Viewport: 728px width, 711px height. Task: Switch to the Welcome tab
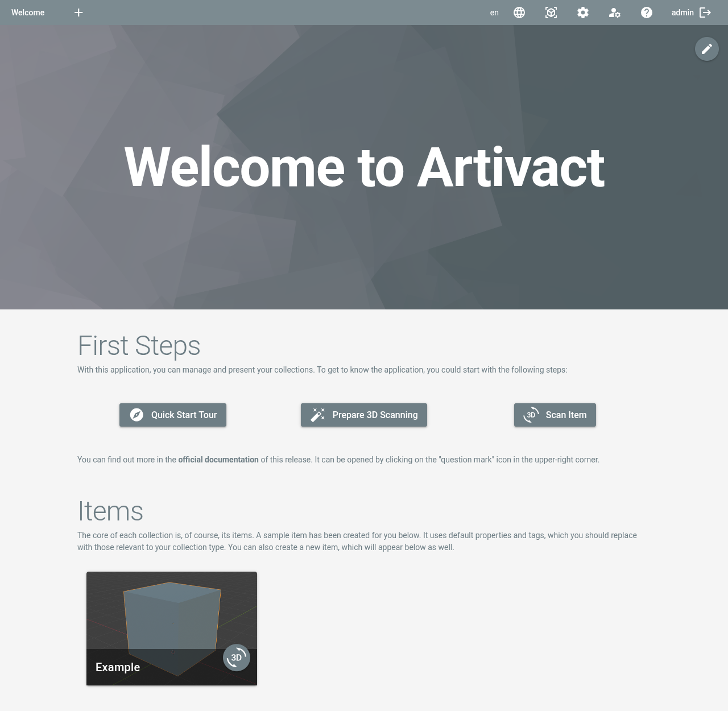point(28,12)
